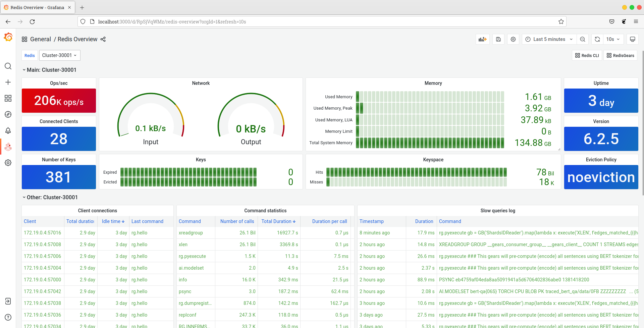Collapse the Main: Cluster-30001 row

click(50, 70)
